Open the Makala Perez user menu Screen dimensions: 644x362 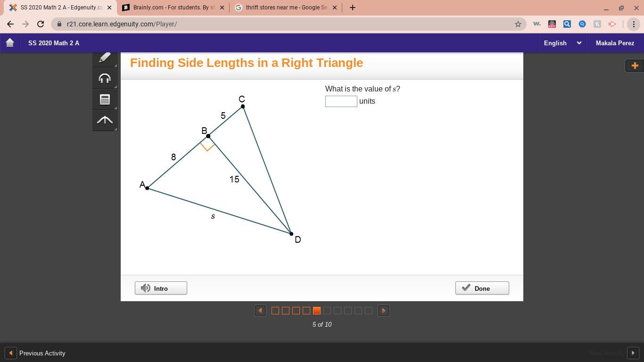click(x=615, y=43)
